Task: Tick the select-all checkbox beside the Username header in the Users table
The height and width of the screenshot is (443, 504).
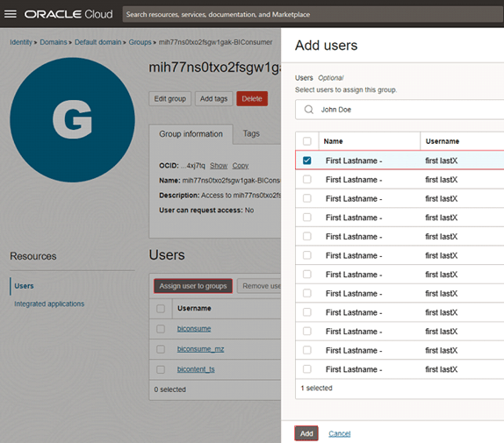Action: coord(161,309)
